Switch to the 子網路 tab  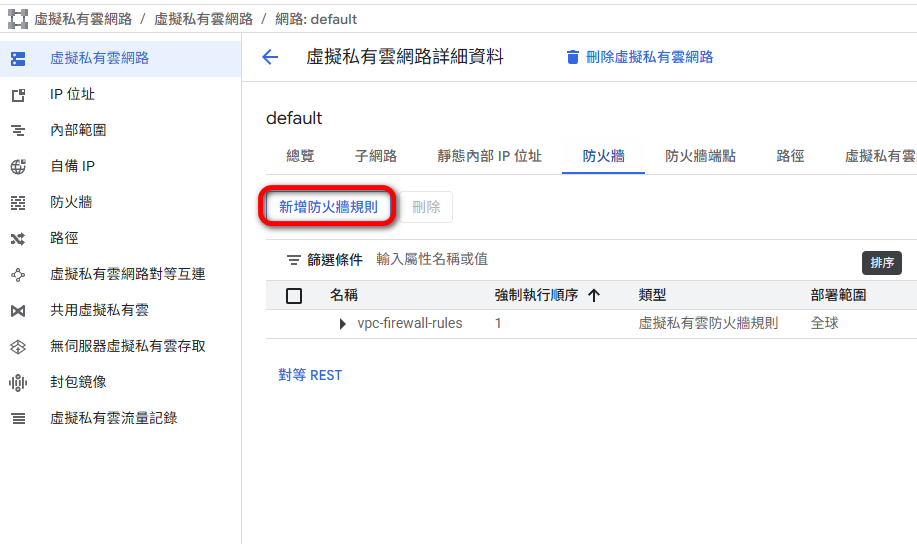[x=376, y=156]
